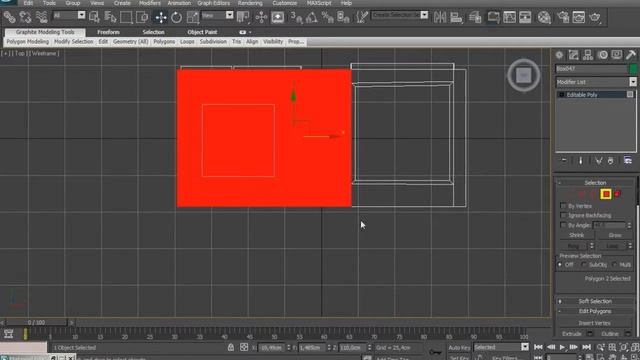Screen dimensions: 640x360
Task: Select the Link tool in main toolbar
Action: pos(9,17)
